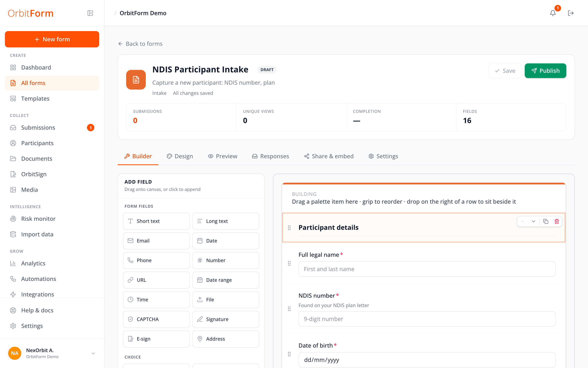Image resolution: width=588 pixels, height=368 pixels.
Task: Switch to the Builder tab
Action: tap(138, 156)
